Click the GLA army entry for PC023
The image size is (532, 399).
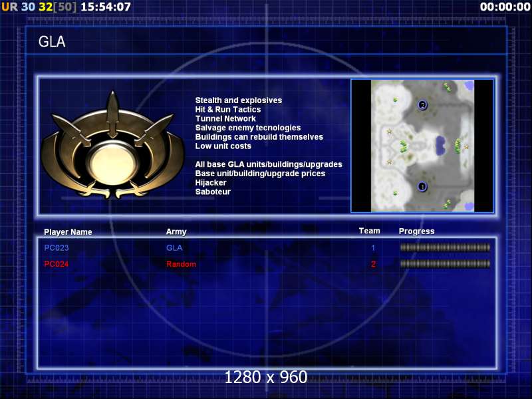click(174, 247)
